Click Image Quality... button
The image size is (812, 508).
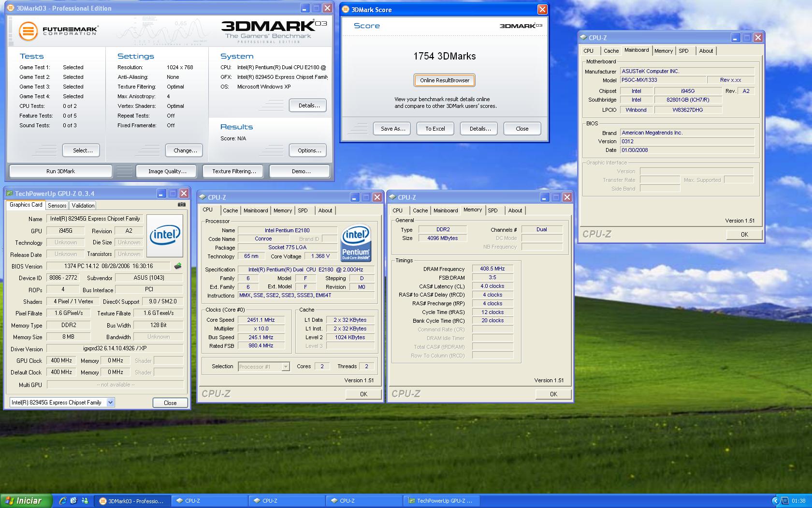(167, 171)
